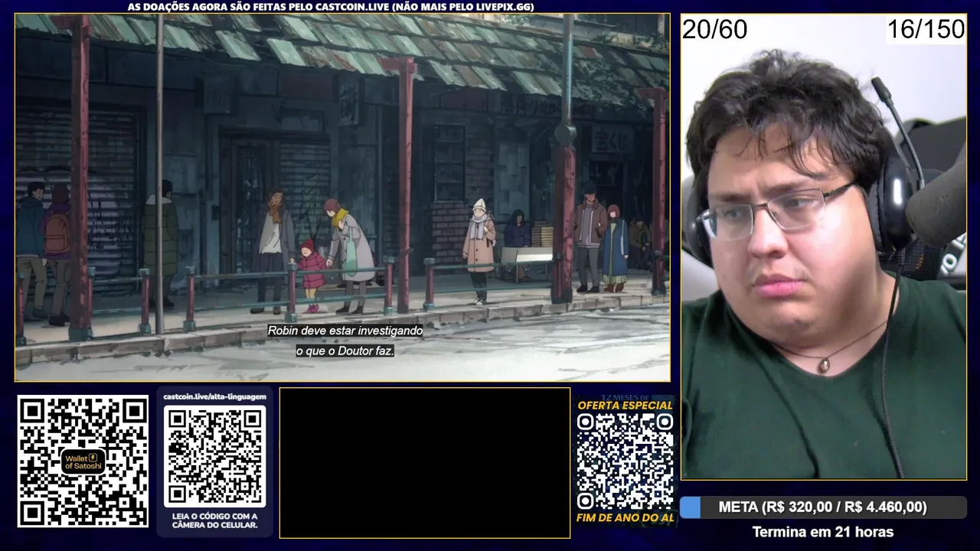
Task: Click the subtitle line 'o que o Doutor faz.'
Action: coord(345,350)
